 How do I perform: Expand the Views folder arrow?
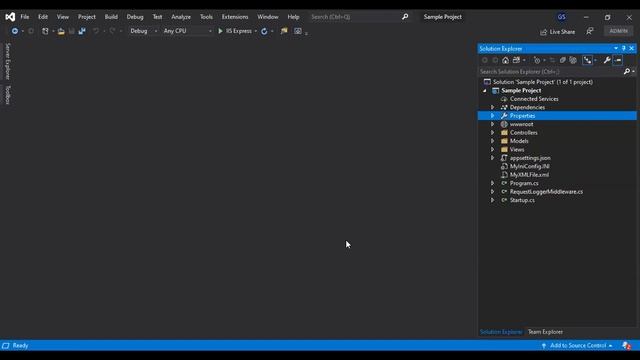[x=493, y=149]
